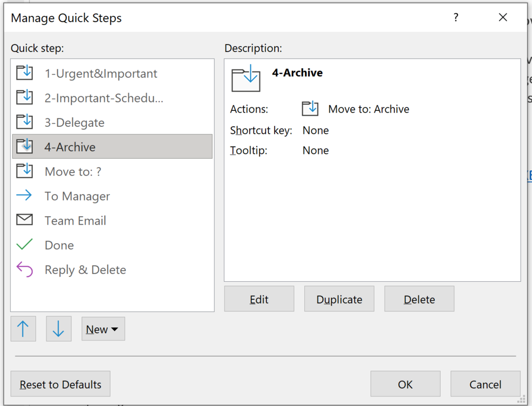532x406 pixels.
Task: Move quick step up with up arrow
Action: (23, 329)
